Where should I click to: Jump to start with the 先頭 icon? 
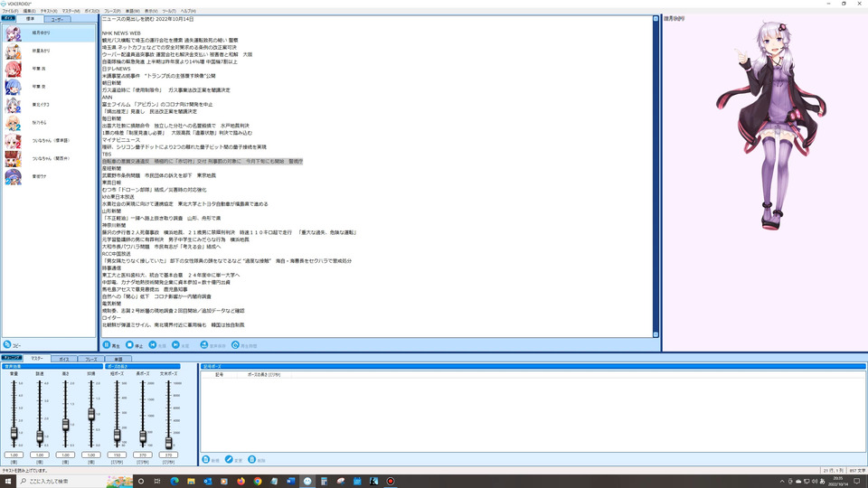click(153, 344)
